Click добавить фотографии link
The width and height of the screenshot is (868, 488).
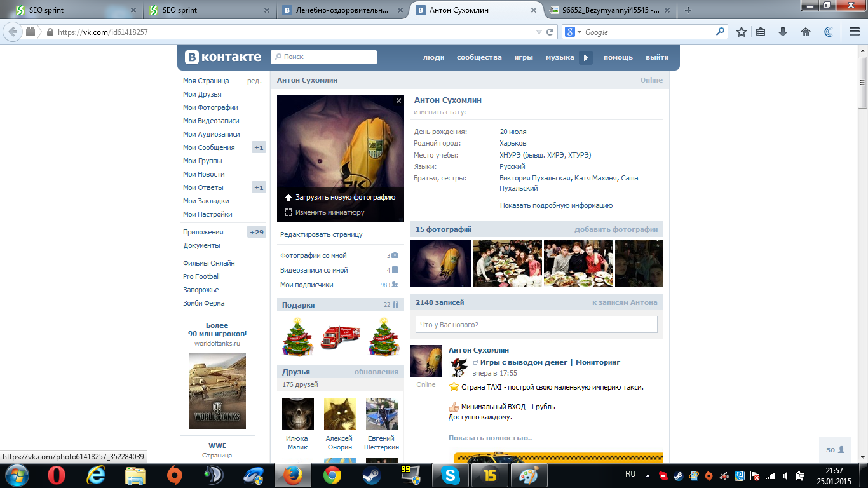[616, 229]
